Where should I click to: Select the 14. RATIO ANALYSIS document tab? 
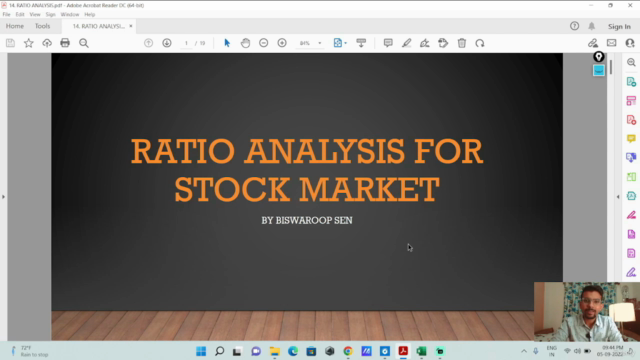[x=98, y=26]
